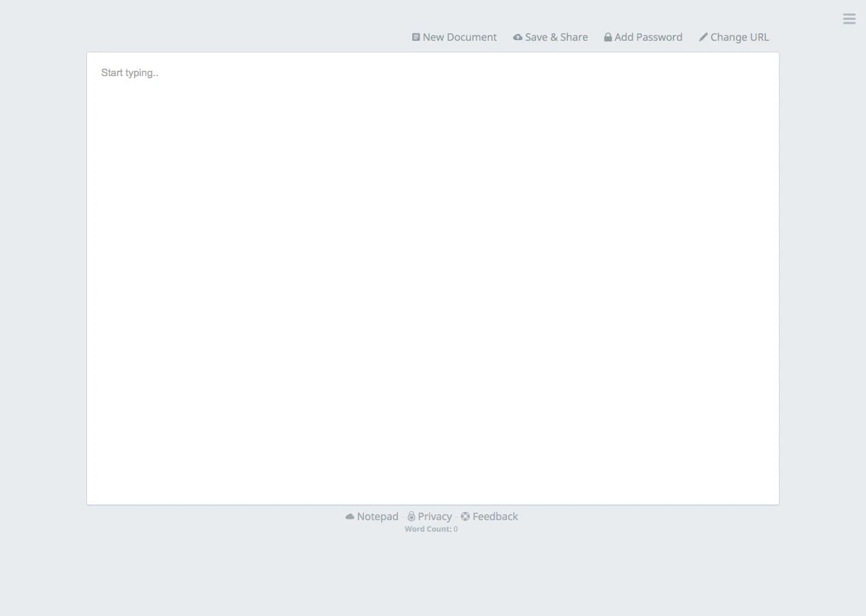Click the life-ring icon beside Feedback
The height and width of the screenshot is (616, 866).
465,516
